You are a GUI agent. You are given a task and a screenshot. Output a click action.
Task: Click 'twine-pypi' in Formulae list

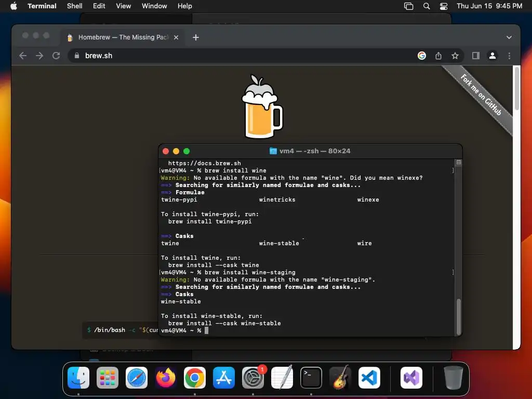[x=179, y=199]
